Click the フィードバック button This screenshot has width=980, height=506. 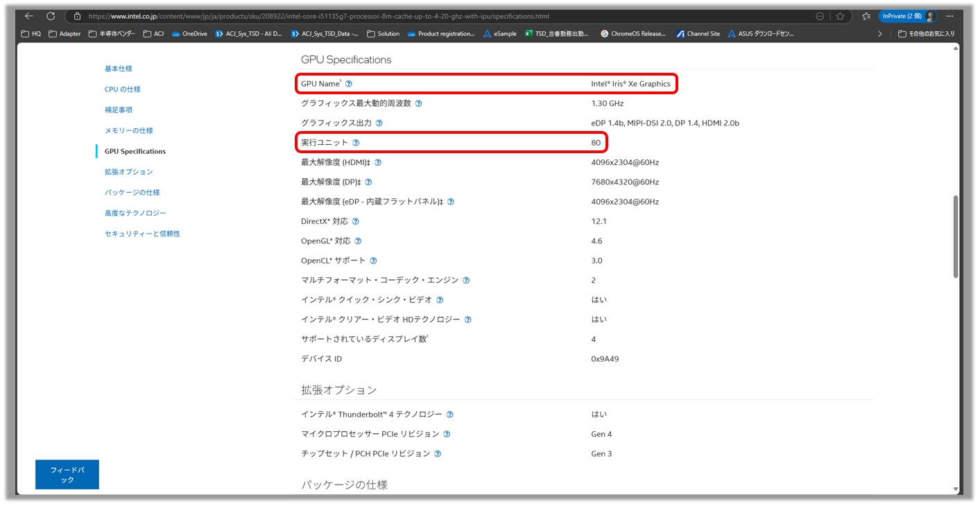pyautogui.click(x=67, y=475)
